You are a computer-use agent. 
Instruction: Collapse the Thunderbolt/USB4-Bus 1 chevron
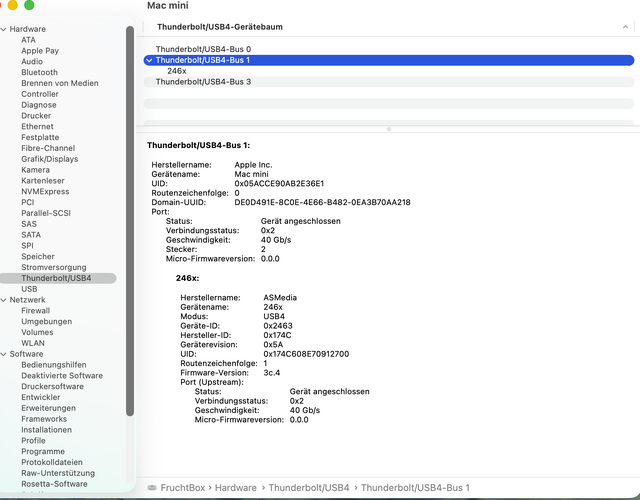149,60
